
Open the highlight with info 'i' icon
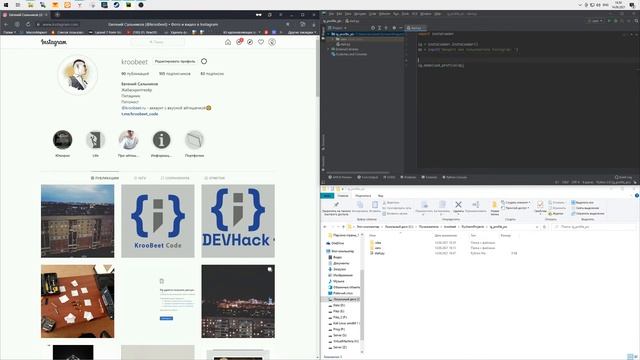coord(162,140)
